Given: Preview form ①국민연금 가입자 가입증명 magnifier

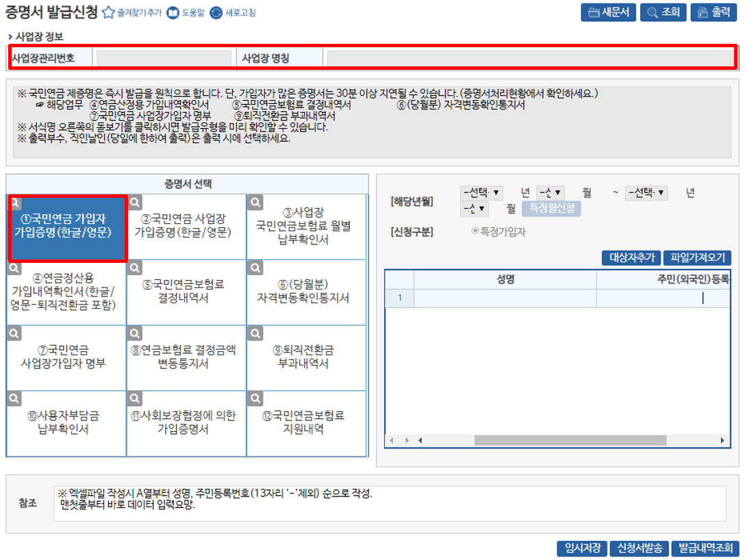Looking at the screenshot, I should click(15, 203).
